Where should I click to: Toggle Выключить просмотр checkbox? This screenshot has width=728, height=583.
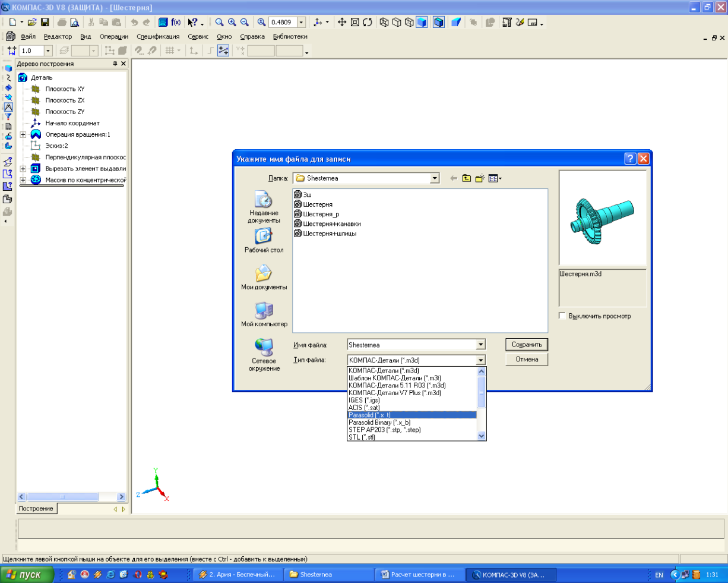[562, 316]
